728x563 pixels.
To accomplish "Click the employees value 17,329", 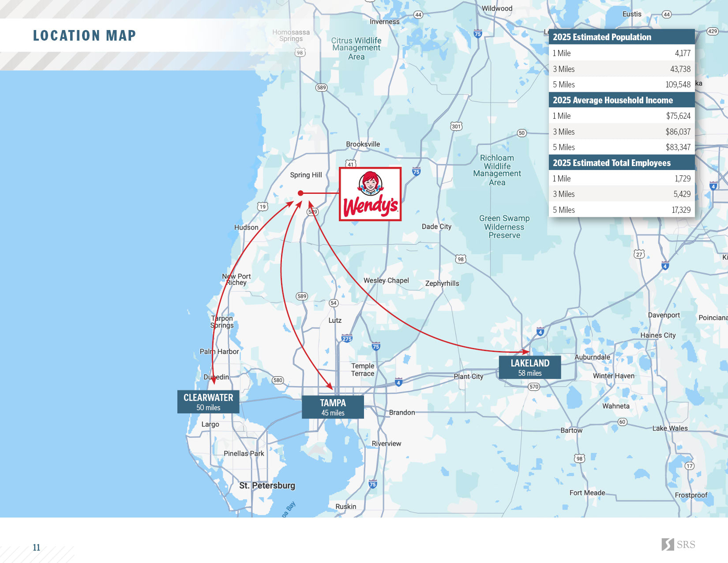I will click(681, 210).
